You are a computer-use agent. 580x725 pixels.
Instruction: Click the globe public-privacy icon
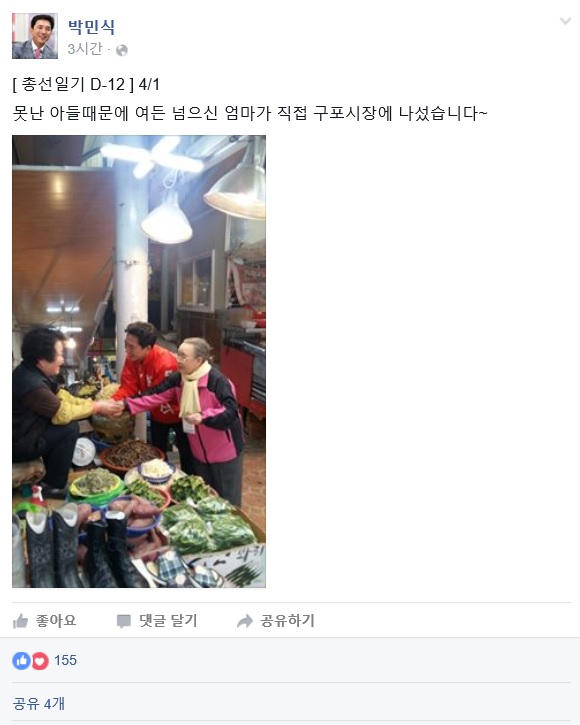tap(122, 50)
